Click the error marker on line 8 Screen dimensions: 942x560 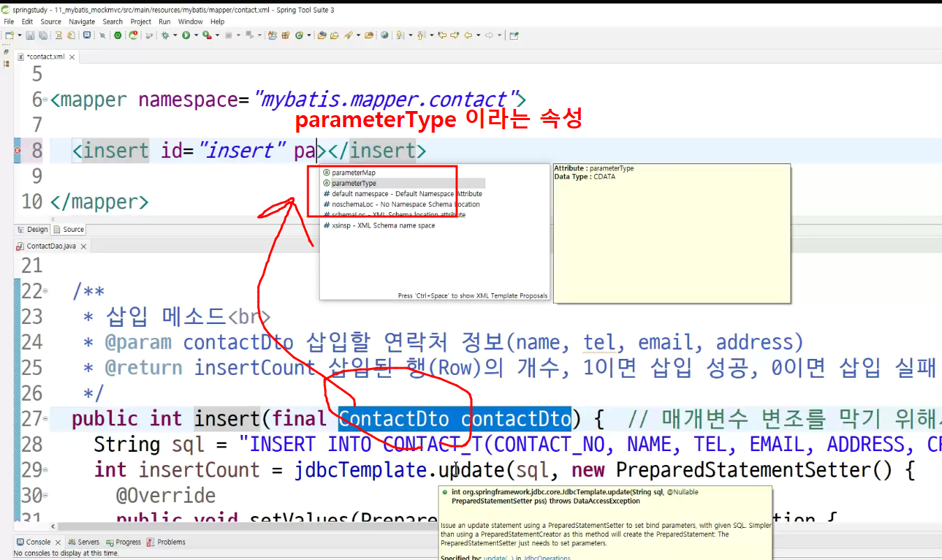point(18,151)
